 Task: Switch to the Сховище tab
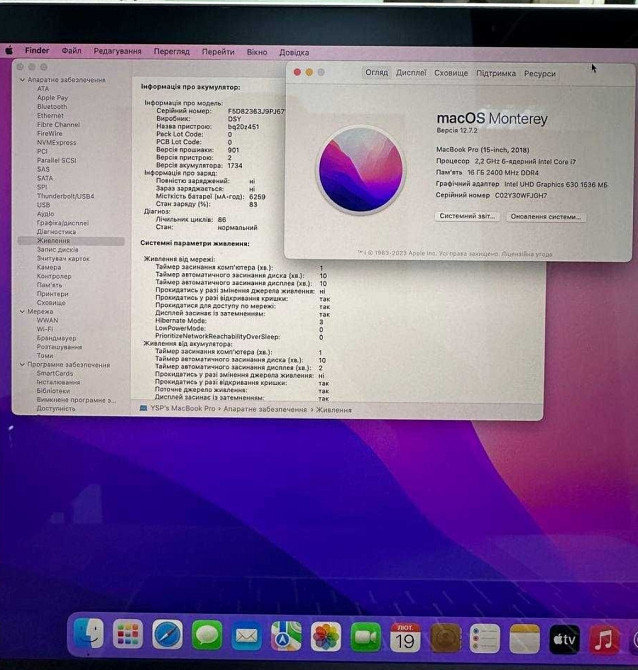click(x=451, y=73)
